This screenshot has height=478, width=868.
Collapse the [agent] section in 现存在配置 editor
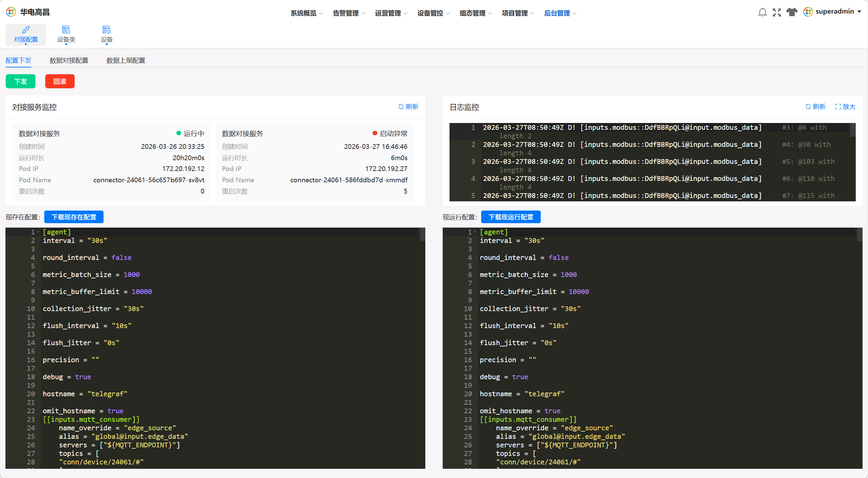tap(38, 232)
